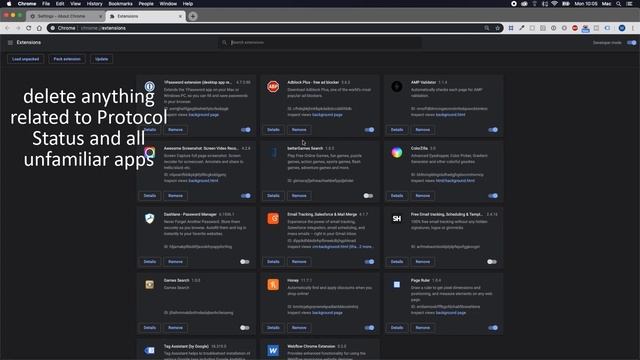Click the Page Ruler card icon
This screenshot has width=640, height=360.
(x=397, y=284)
